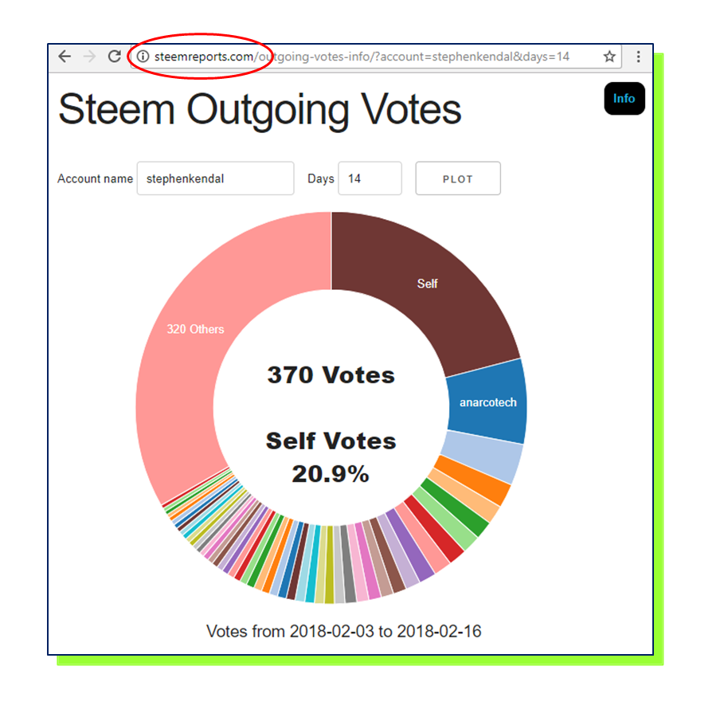Click the site info icon in address bar
The width and height of the screenshot is (728, 717).
point(143,57)
